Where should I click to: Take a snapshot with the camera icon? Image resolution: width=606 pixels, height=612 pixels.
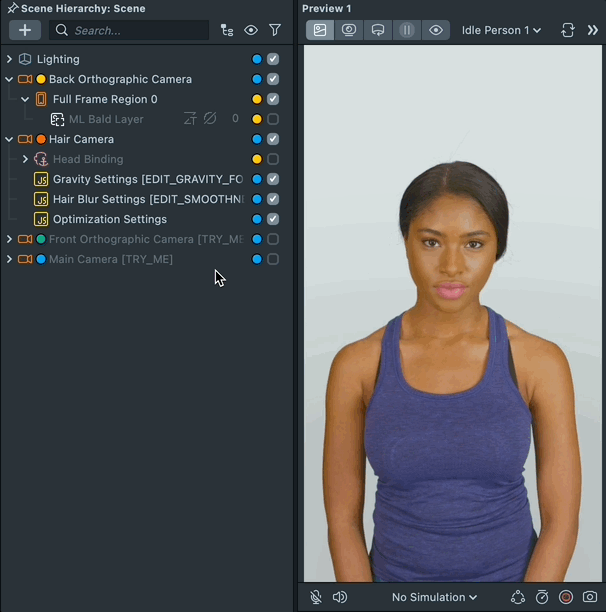point(590,597)
